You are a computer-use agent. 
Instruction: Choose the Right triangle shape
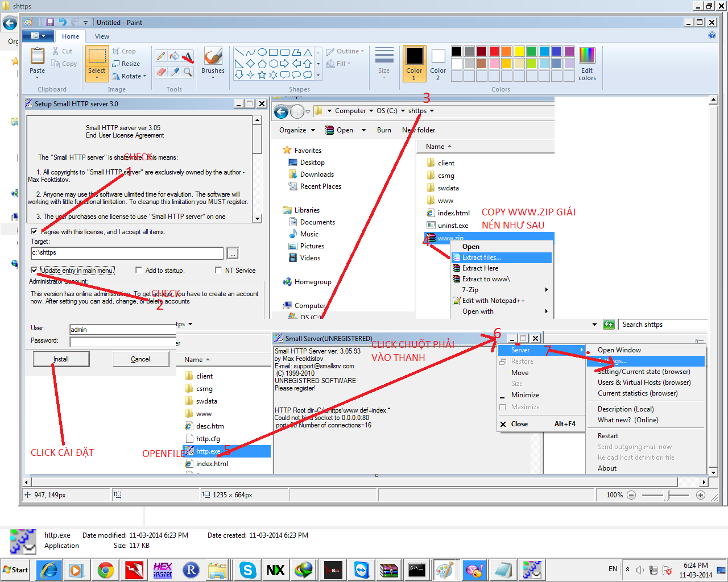pos(239,64)
